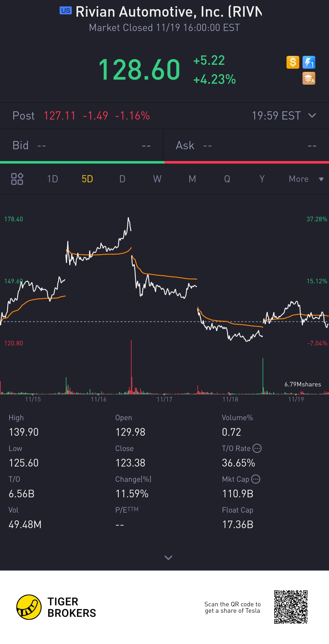This screenshot has height=644, width=329.
Task: Tap the Bid quote cell
Action: click(x=82, y=145)
